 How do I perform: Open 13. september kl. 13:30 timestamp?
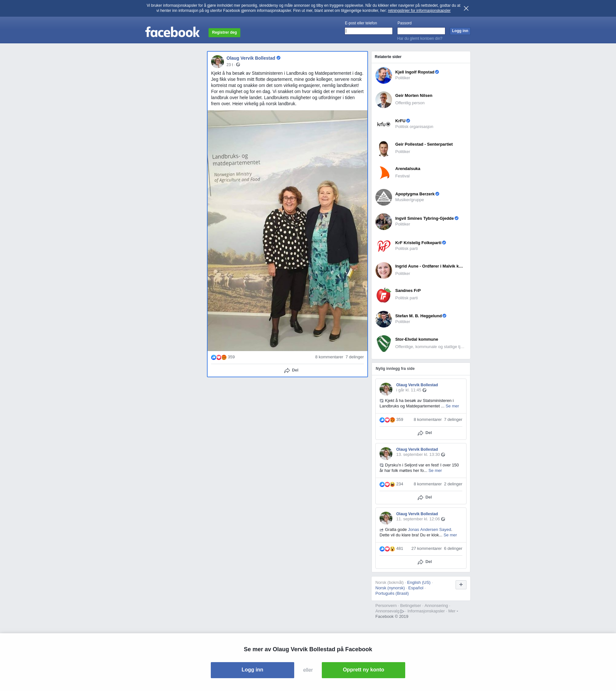pyautogui.click(x=418, y=455)
